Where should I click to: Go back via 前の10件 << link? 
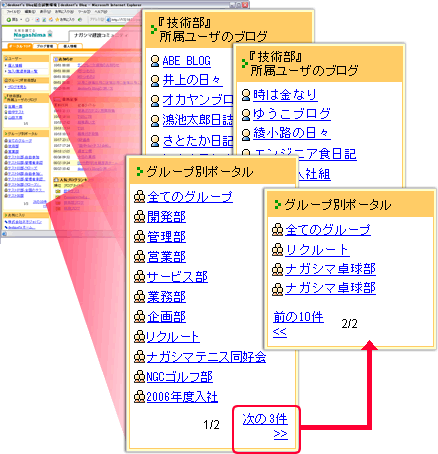(x=298, y=324)
